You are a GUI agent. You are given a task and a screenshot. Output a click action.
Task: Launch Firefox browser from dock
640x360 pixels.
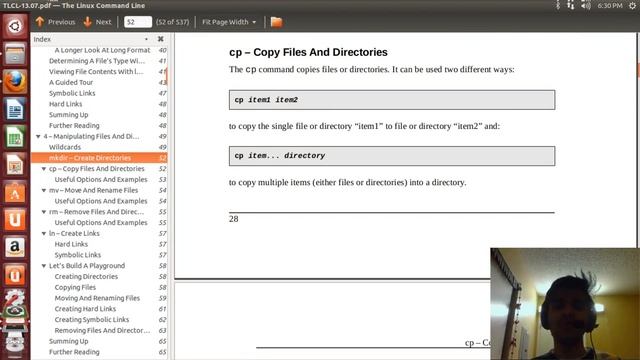pos(15,81)
